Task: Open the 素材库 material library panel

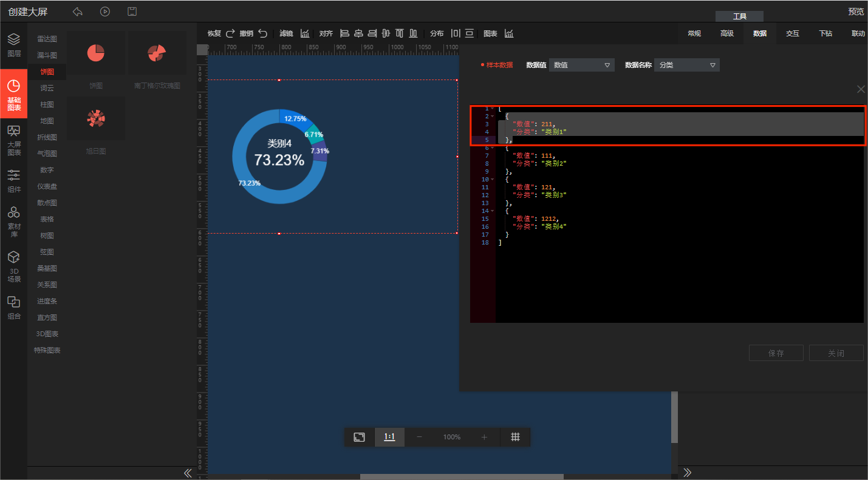Action: (x=14, y=221)
